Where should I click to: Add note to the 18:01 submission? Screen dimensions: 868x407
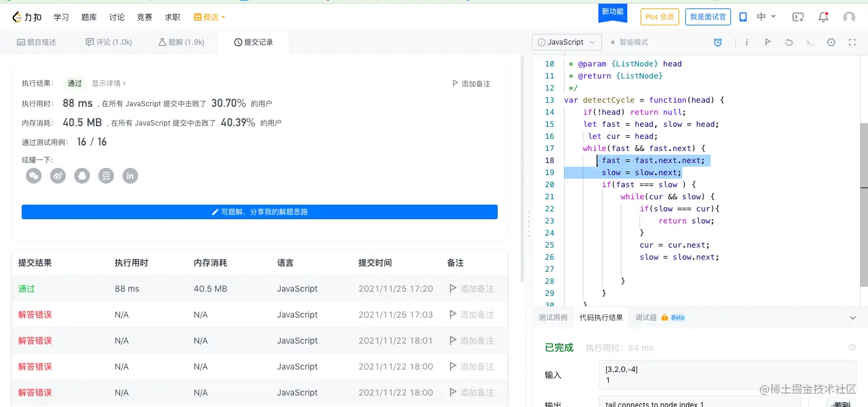(472, 341)
